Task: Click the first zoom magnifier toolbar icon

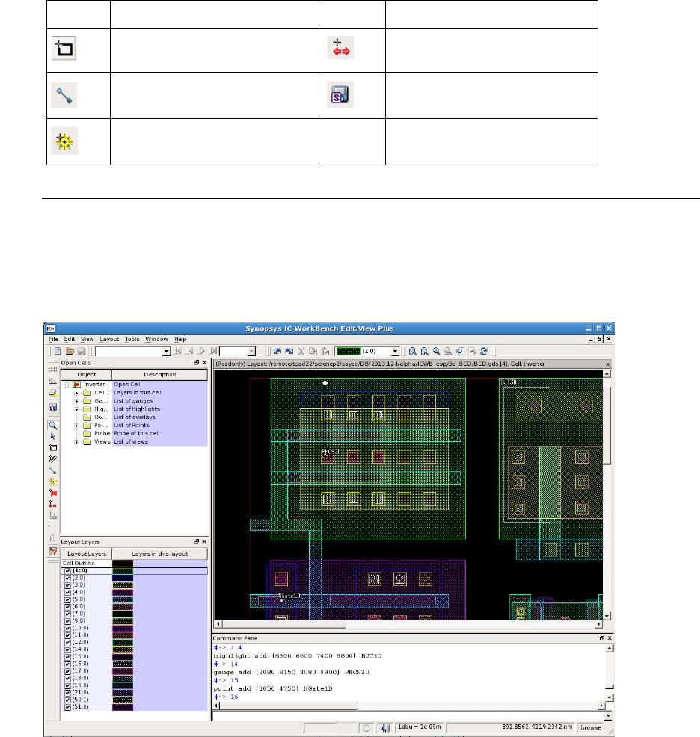Action: pos(413,351)
